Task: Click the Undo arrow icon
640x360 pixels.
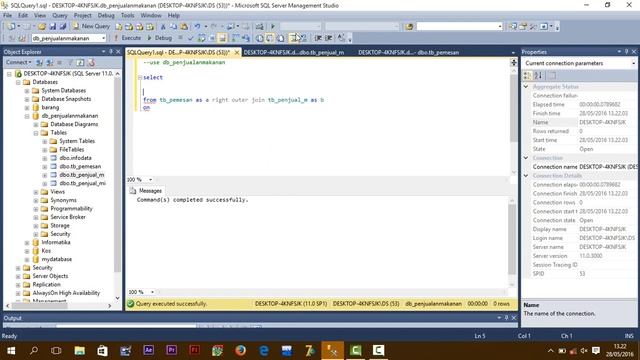Action: coord(197,27)
